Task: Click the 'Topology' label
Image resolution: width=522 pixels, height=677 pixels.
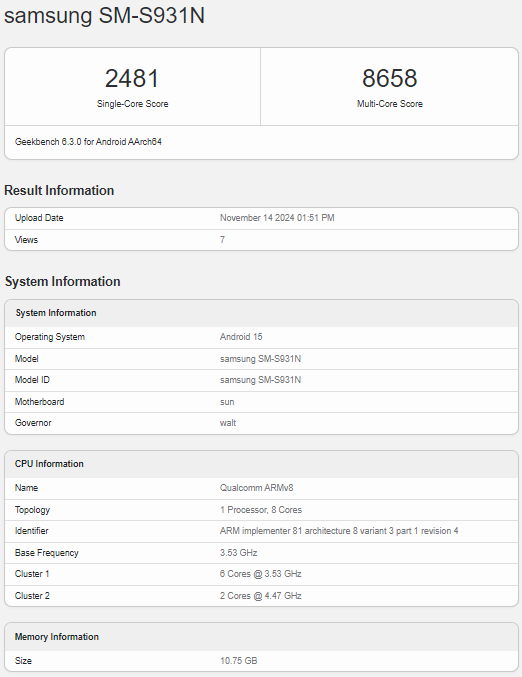Action: pyautogui.click(x=32, y=510)
